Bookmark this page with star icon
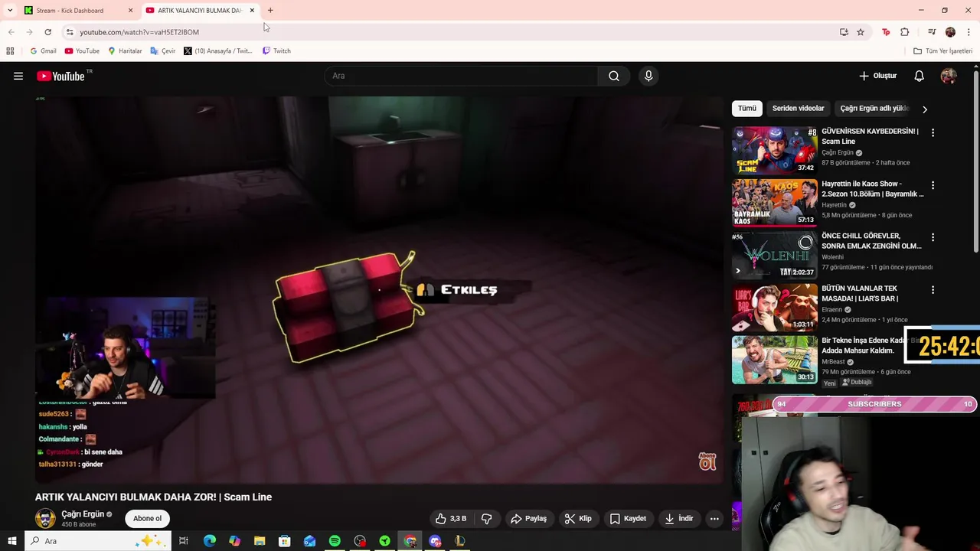980x551 pixels. pos(861,32)
